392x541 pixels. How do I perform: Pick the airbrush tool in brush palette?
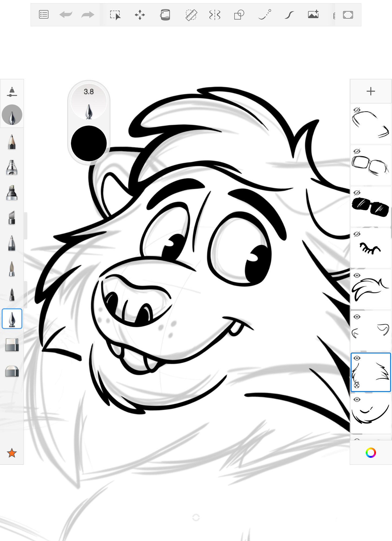coord(12,167)
